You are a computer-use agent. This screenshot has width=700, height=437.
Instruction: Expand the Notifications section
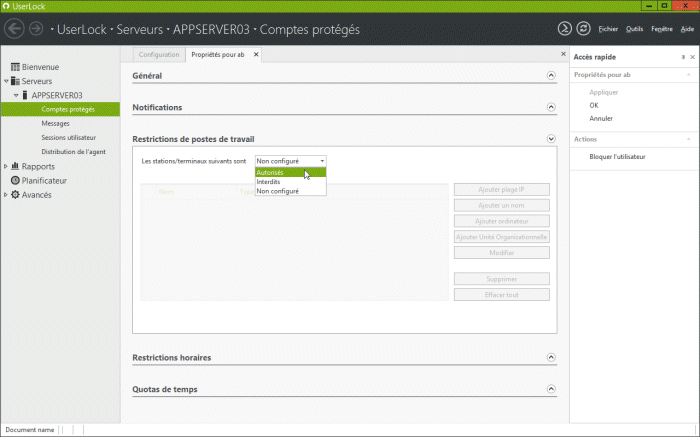coord(551,107)
